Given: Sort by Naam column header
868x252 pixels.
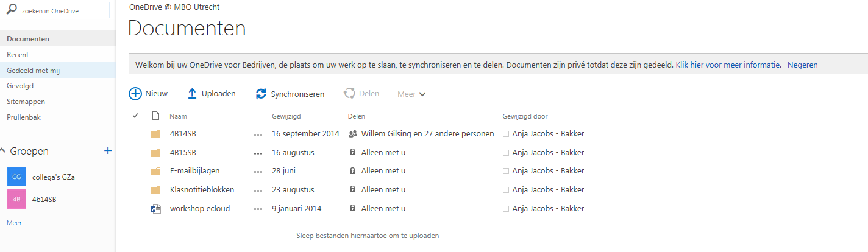Looking at the screenshot, I should (x=178, y=116).
